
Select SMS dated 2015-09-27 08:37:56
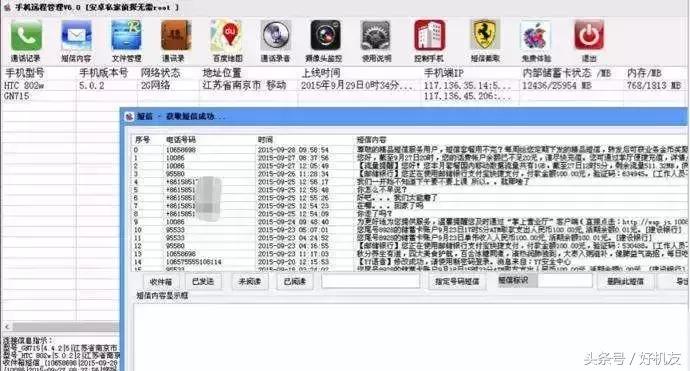(409, 158)
